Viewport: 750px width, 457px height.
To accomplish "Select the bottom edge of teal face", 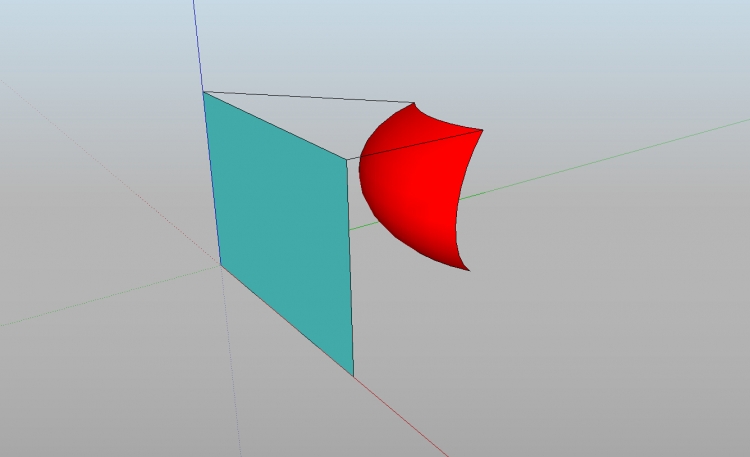I will 288,321.
